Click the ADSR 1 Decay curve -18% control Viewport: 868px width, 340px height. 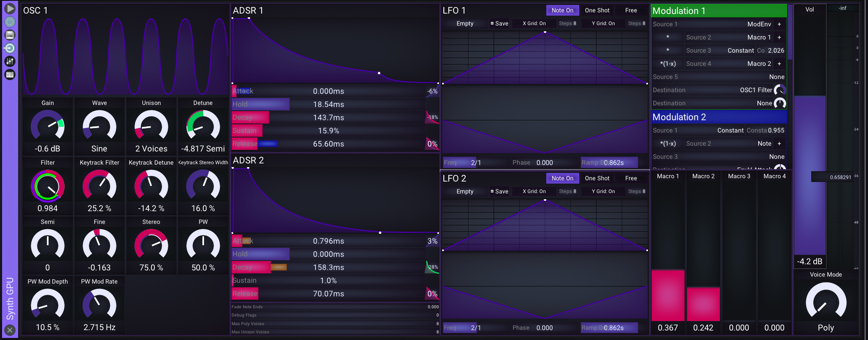(432, 117)
